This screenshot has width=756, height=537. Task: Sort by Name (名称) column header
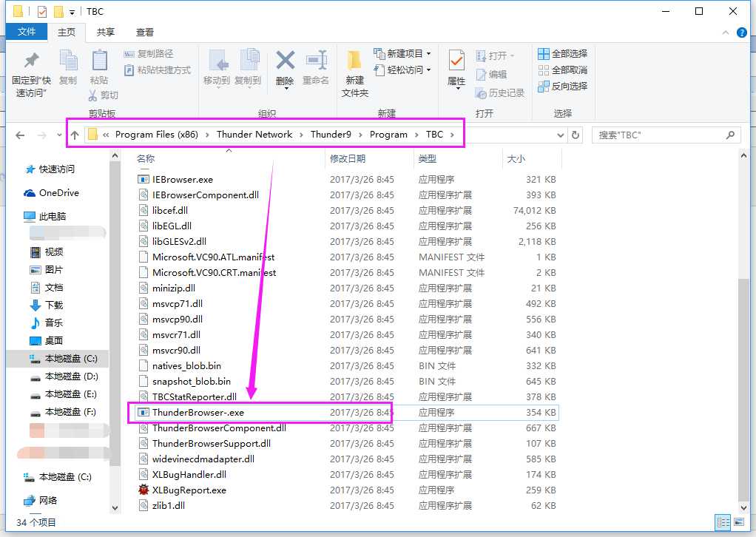tap(229, 158)
